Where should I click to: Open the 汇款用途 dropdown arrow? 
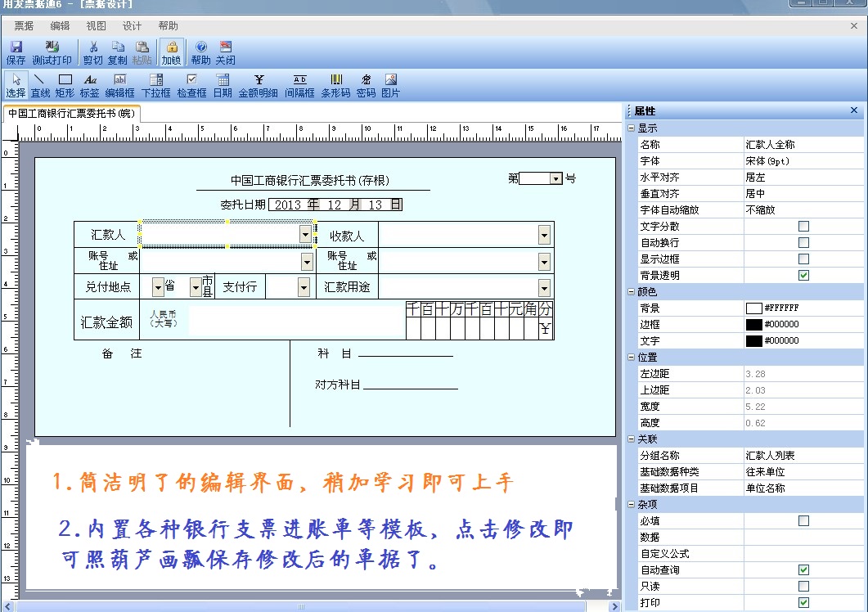[x=544, y=287]
